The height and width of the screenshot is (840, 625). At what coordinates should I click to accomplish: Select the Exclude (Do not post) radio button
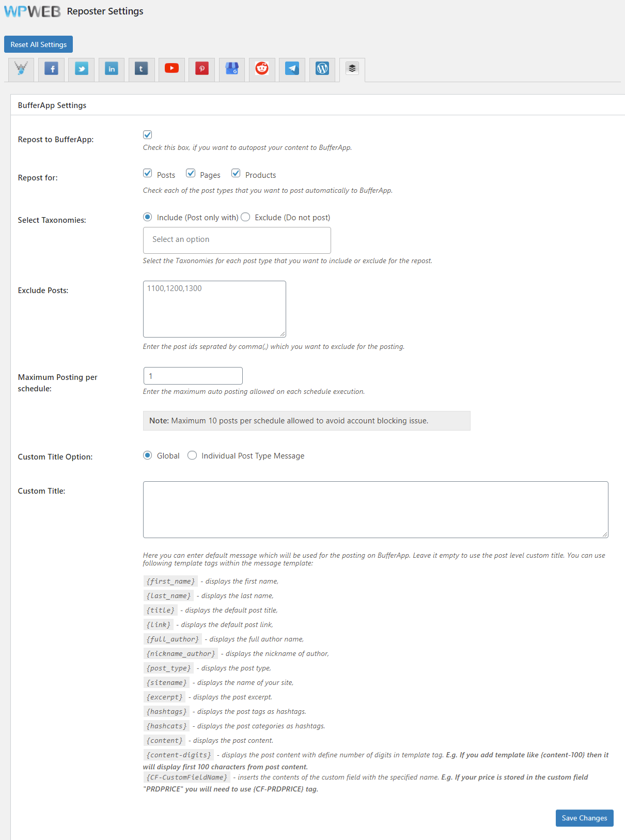245,217
